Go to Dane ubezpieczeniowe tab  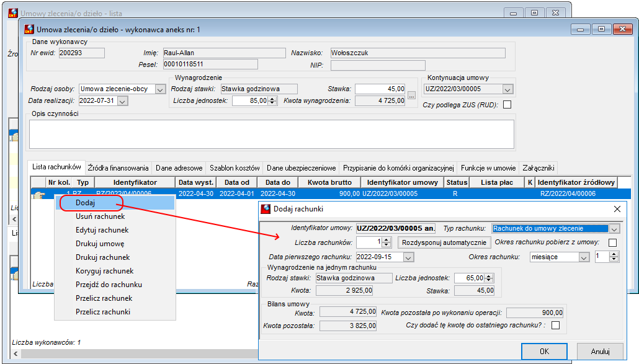[x=301, y=168]
